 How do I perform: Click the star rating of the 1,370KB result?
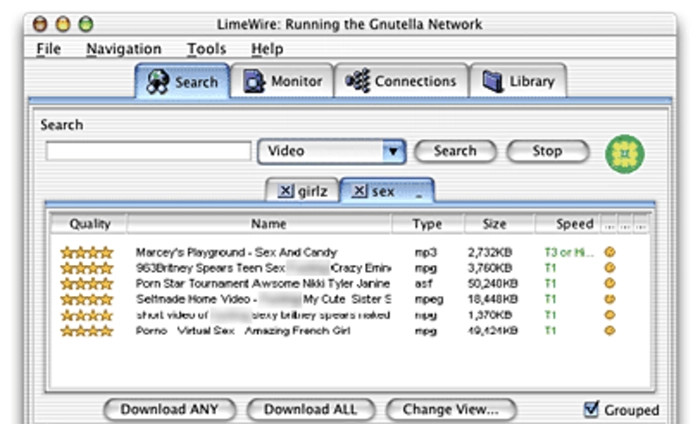point(87,316)
